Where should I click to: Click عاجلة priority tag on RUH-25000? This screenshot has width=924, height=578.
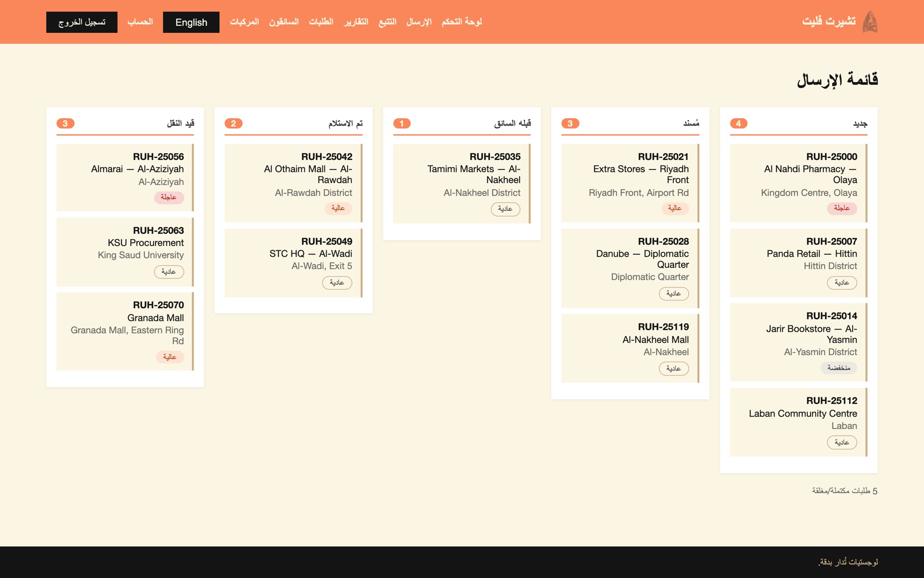(842, 208)
